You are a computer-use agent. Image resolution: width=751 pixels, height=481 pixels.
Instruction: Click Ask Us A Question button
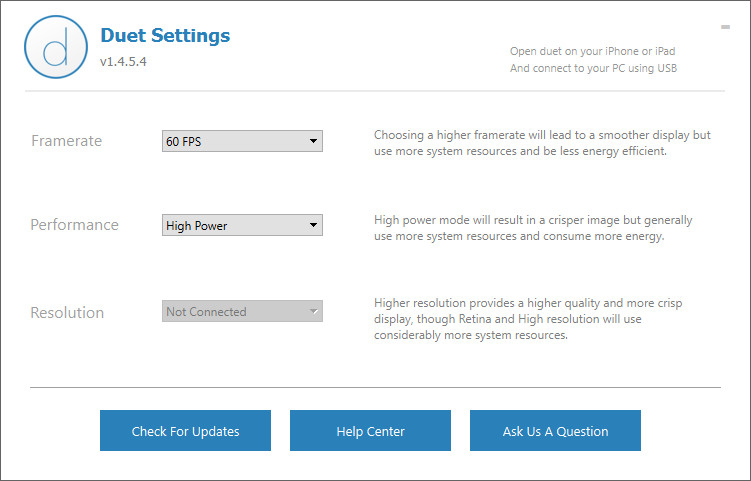pos(555,431)
